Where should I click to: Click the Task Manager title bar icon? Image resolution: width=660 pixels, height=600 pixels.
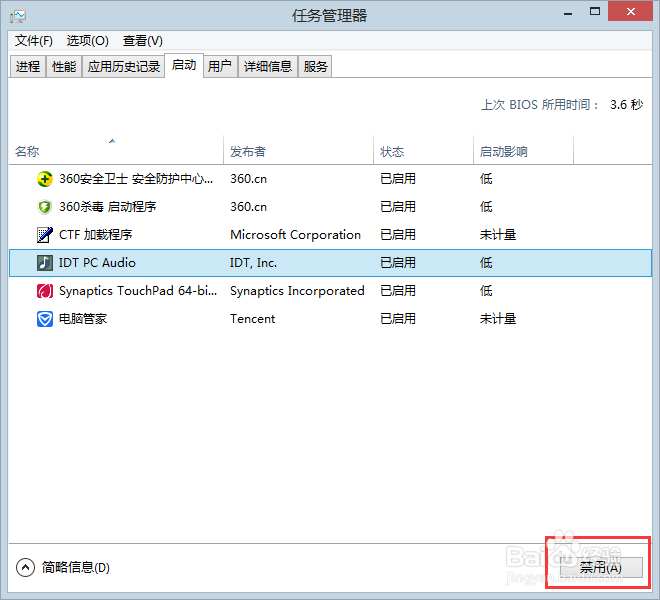pyautogui.click(x=18, y=16)
